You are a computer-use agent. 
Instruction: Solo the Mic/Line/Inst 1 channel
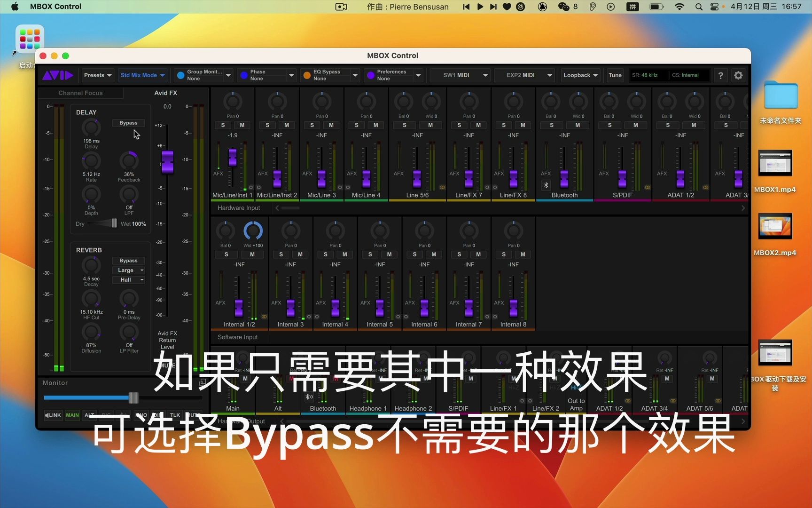223,125
